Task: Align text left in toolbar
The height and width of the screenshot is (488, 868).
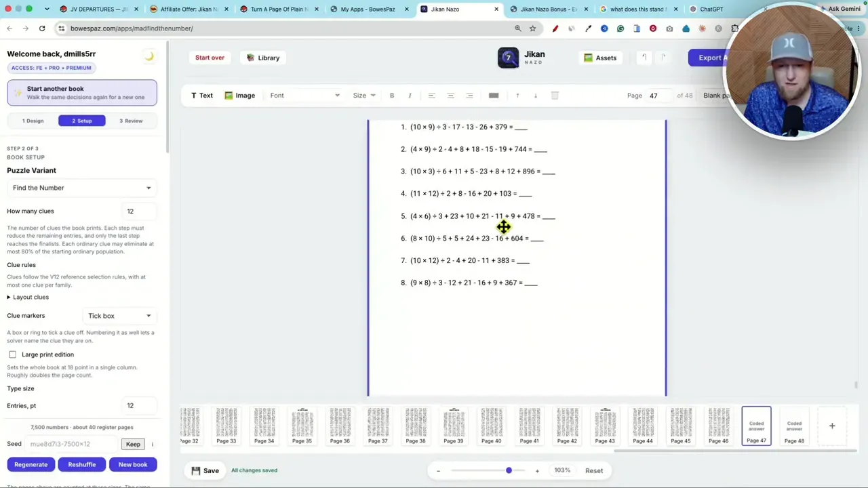Action: 431,96
